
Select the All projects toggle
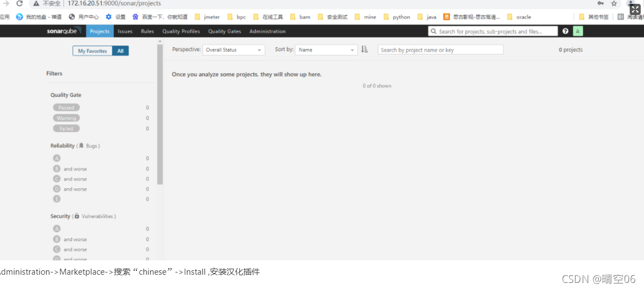click(120, 51)
